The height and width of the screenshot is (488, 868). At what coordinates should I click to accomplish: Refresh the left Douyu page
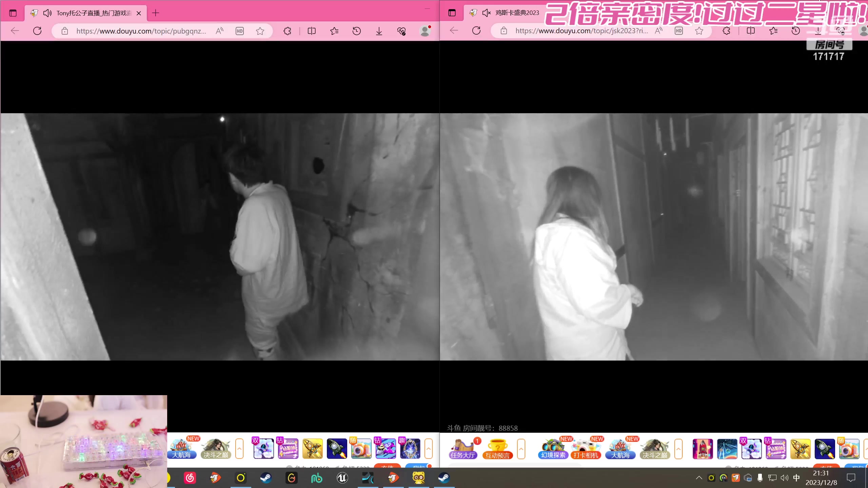point(37,31)
